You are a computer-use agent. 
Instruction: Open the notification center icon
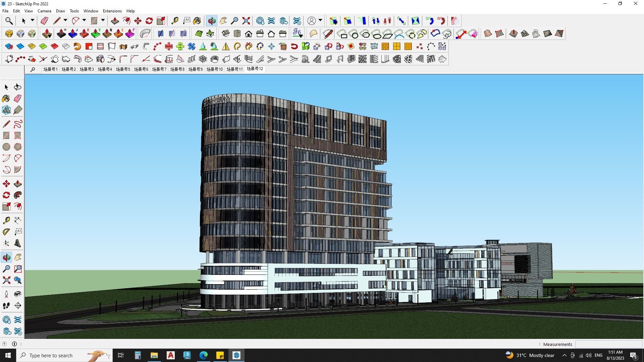click(634, 355)
